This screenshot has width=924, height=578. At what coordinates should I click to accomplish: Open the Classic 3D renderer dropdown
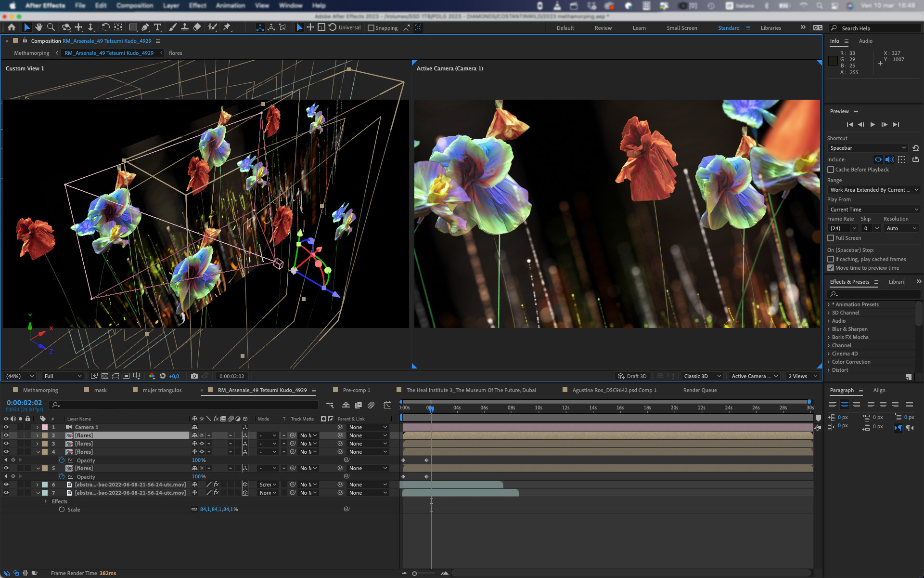point(702,376)
